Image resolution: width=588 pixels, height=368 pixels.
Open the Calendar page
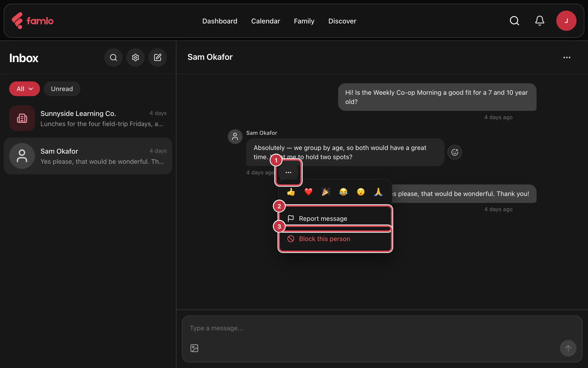tap(266, 21)
